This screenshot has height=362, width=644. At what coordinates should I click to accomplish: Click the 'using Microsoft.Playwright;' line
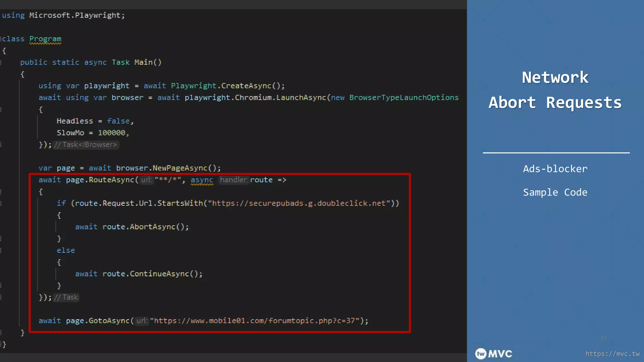[x=64, y=15]
